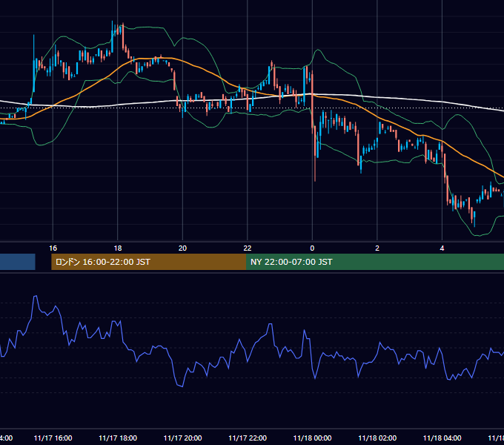Click the '18' hour label on price chart axis

(x=118, y=248)
